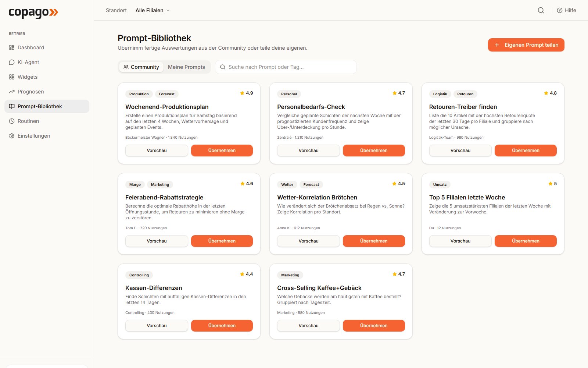The height and width of the screenshot is (368, 588).
Task: Click the Retouren tag on Retouren-Treiber card
Action: 465,94
